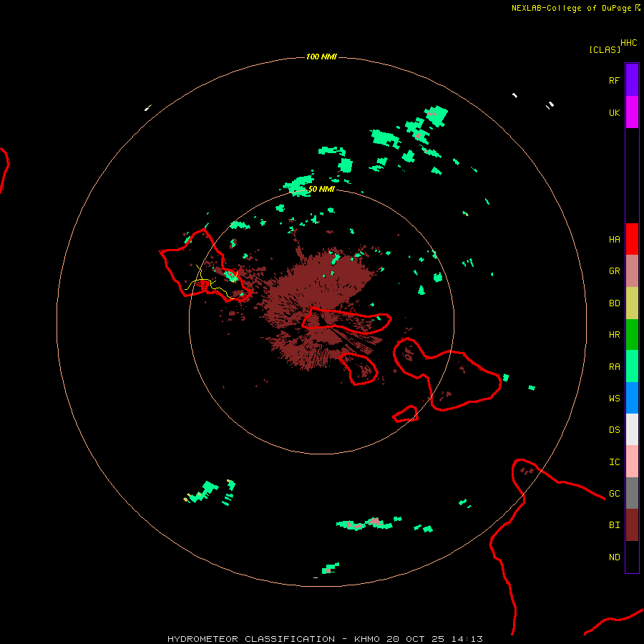Select the IC pink legend swatch
Image resolution: width=644 pixels, height=644 pixels.
[x=632, y=462]
